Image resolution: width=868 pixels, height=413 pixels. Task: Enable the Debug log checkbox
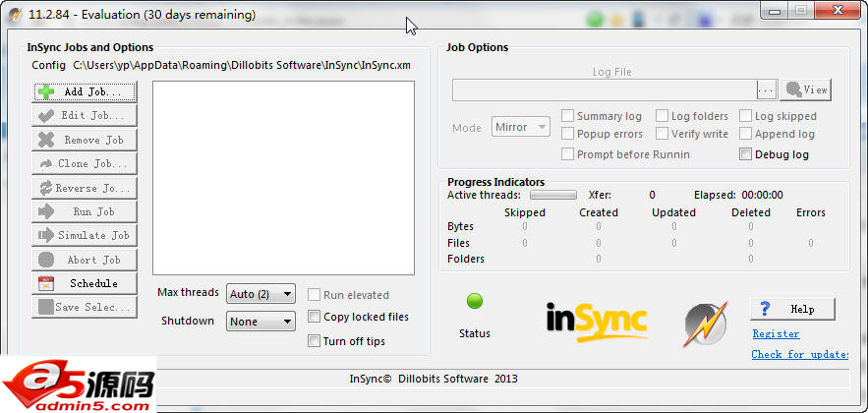[746, 154]
